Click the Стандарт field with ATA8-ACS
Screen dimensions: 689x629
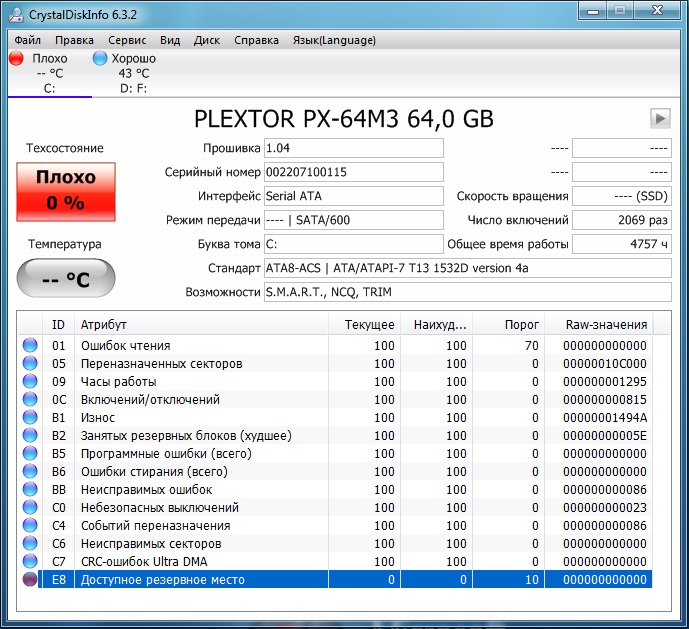[x=468, y=268]
